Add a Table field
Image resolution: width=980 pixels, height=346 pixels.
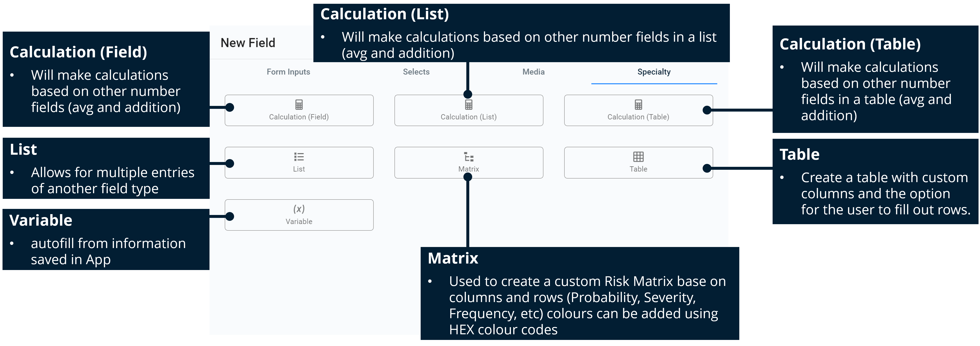(638, 163)
